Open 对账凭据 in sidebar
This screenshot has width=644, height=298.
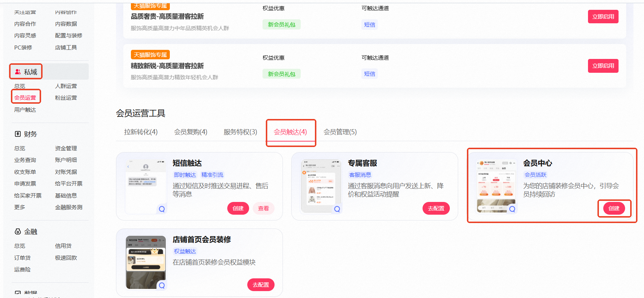66,172
